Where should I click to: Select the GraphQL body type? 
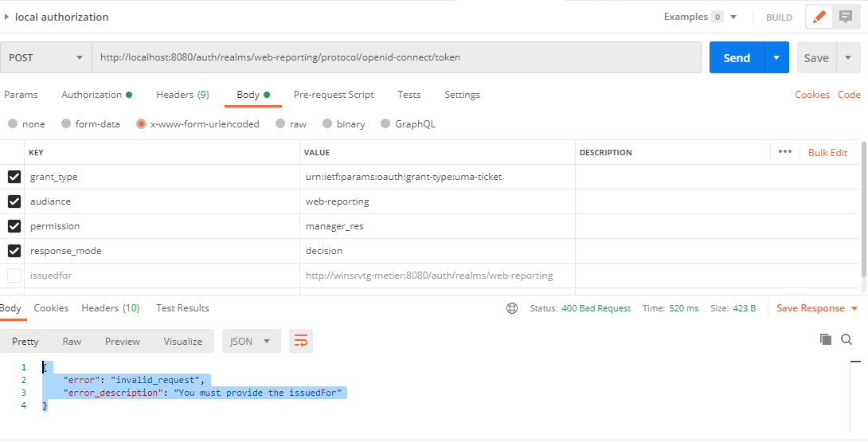coord(386,124)
